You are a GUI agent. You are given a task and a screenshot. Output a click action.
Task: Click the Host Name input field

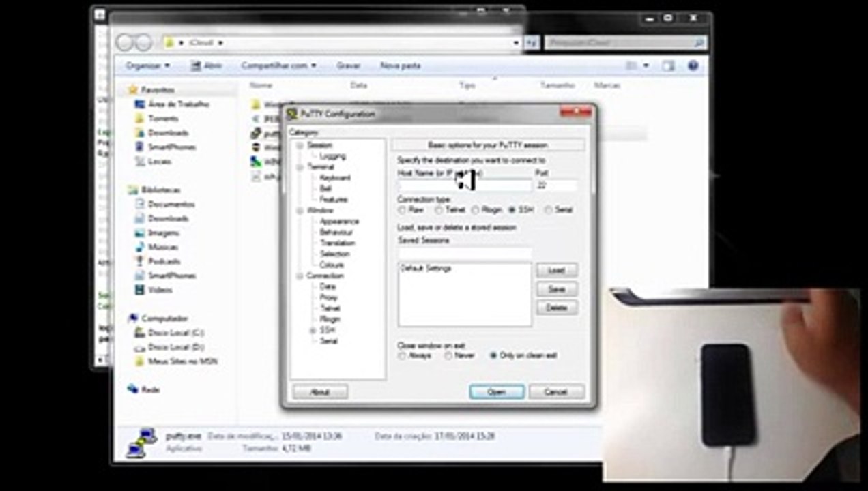tap(464, 185)
